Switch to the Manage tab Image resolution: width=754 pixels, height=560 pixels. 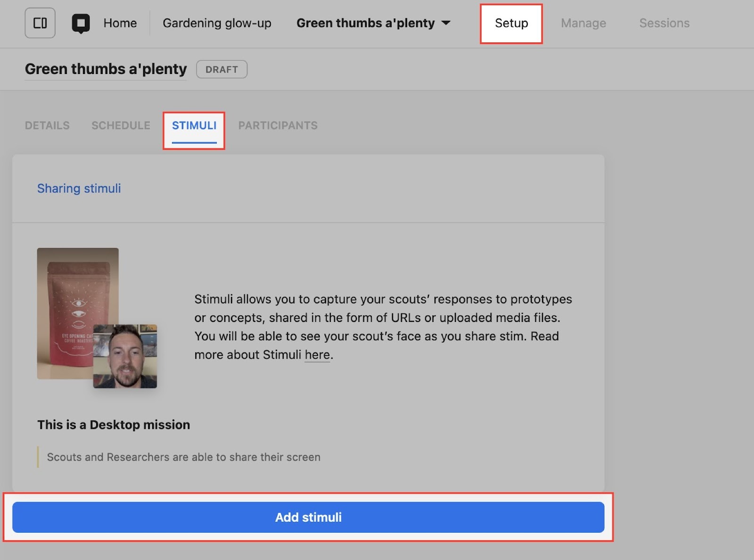(583, 23)
